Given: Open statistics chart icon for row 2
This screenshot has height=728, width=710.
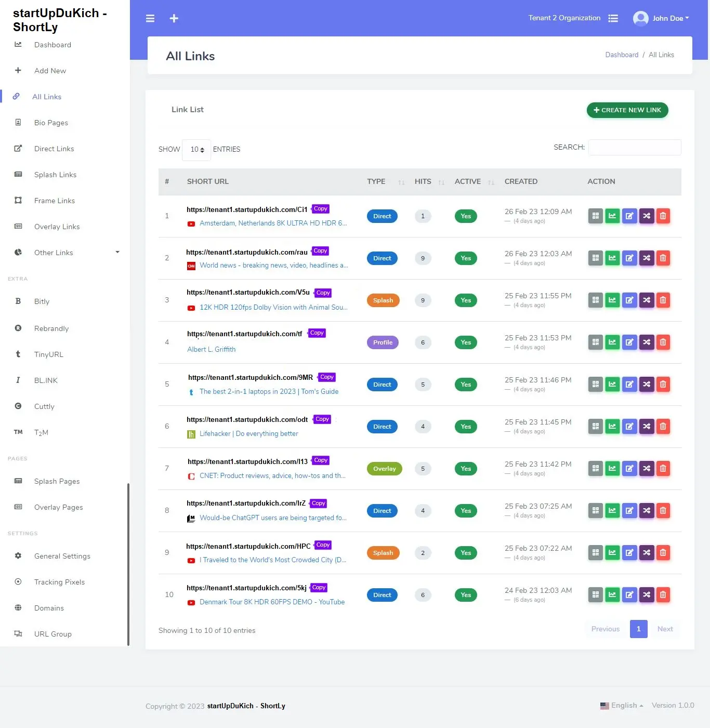Looking at the screenshot, I should point(612,258).
